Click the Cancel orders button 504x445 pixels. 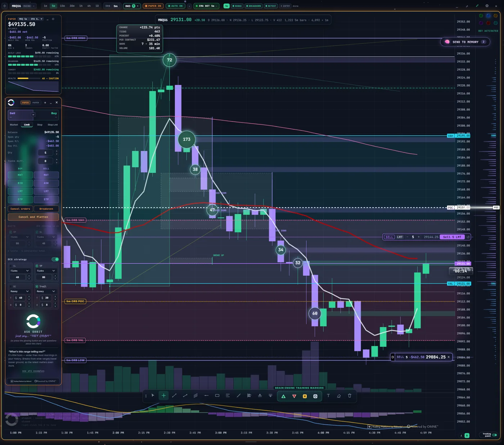[20, 209]
